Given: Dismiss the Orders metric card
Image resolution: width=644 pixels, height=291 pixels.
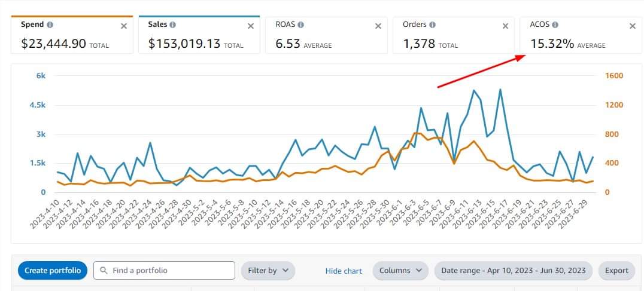Looking at the screenshot, I should click(505, 26).
